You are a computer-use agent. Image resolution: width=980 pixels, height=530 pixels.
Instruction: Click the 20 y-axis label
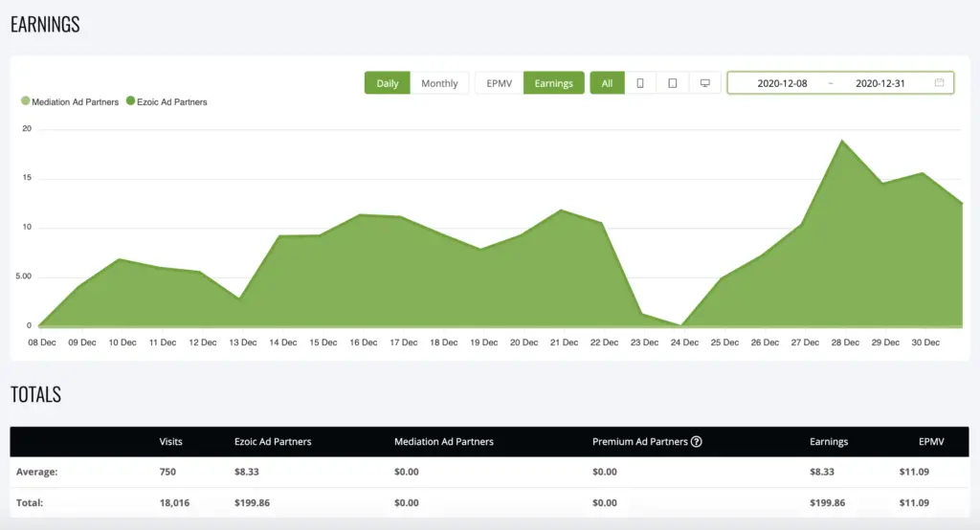tap(27, 129)
